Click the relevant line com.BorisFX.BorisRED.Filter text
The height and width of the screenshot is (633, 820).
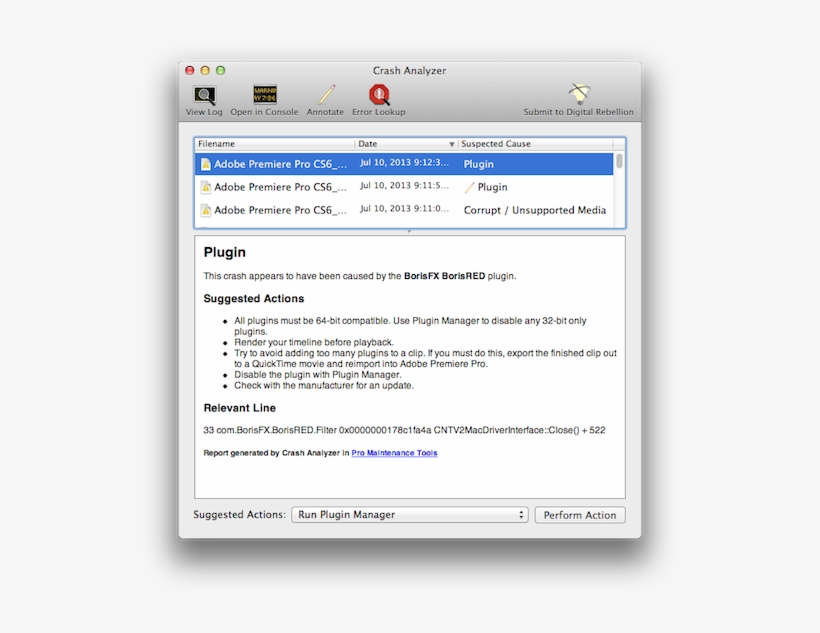click(404, 430)
